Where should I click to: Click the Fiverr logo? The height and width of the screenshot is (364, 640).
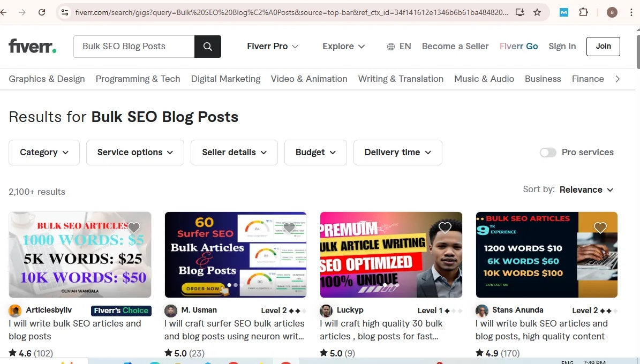[x=32, y=46]
